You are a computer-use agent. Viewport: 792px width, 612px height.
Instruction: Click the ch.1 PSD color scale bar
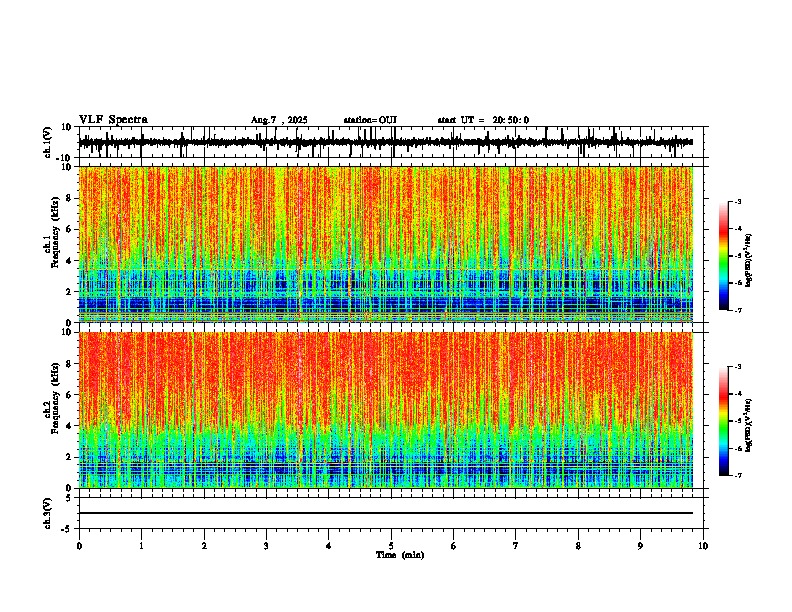(x=723, y=256)
